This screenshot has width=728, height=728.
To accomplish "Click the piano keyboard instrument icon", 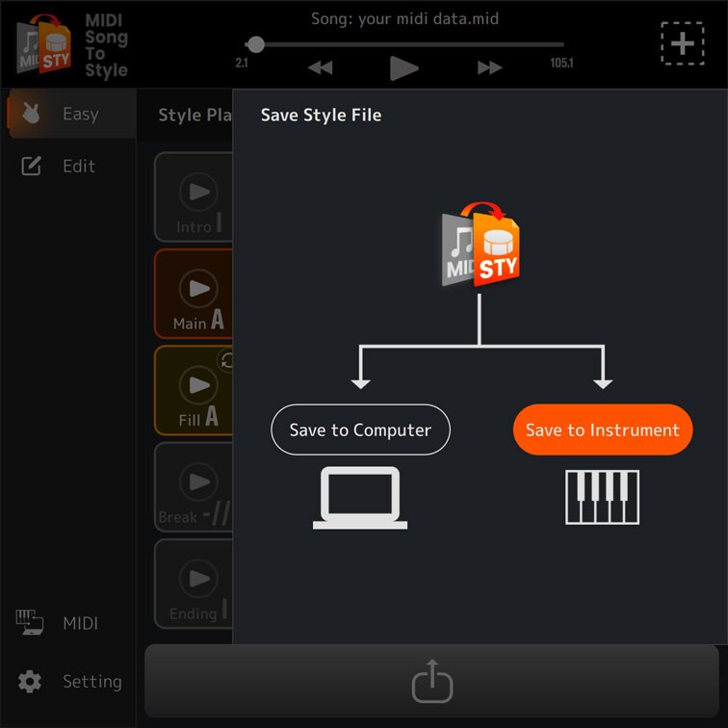I will point(602,497).
